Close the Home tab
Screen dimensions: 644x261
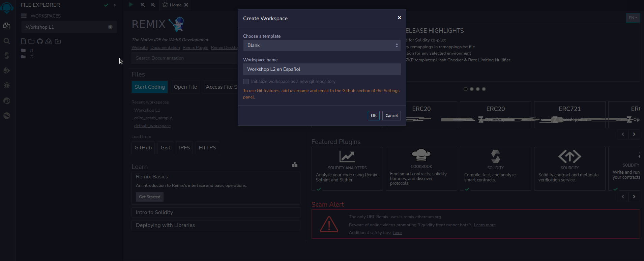click(186, 5)
